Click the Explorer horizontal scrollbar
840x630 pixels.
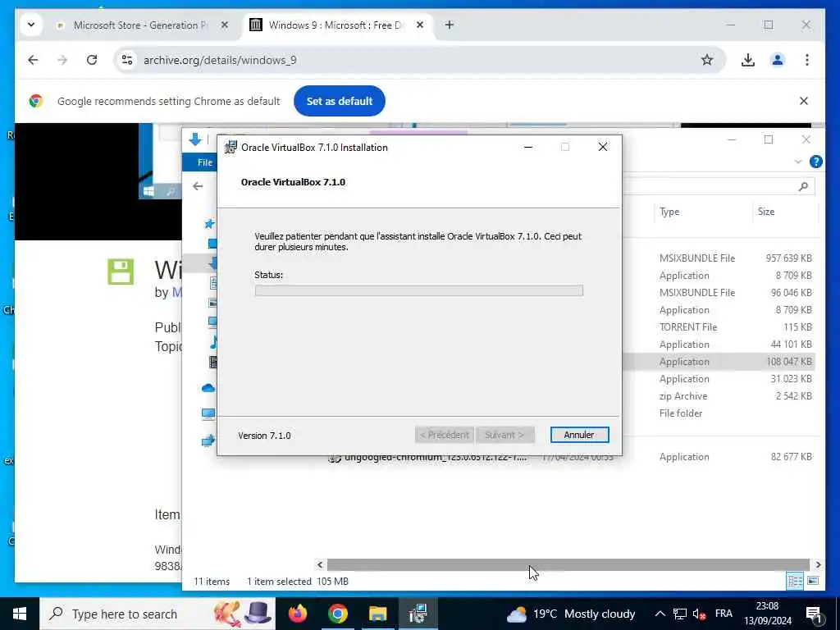coord(568,564)
